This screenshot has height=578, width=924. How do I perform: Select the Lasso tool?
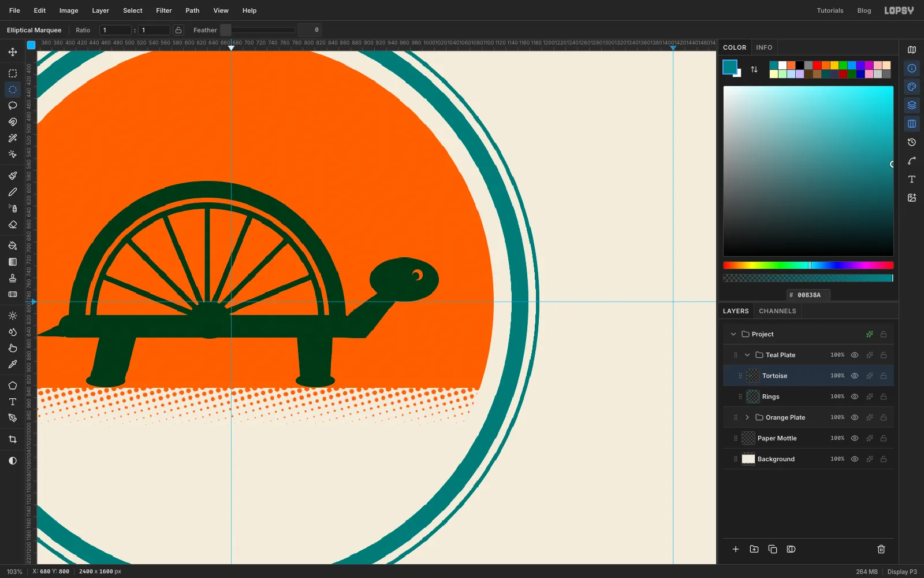coord(13,106)
